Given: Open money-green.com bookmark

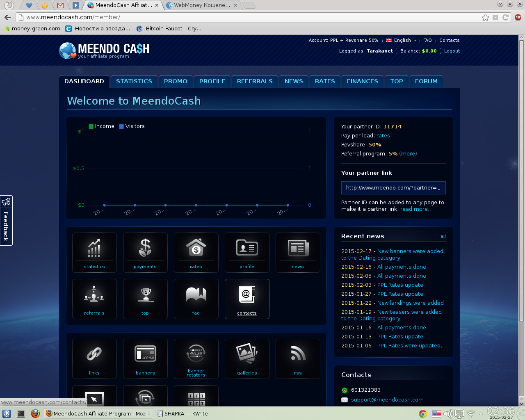Looking at the screenshot, I should coord(32,29).
